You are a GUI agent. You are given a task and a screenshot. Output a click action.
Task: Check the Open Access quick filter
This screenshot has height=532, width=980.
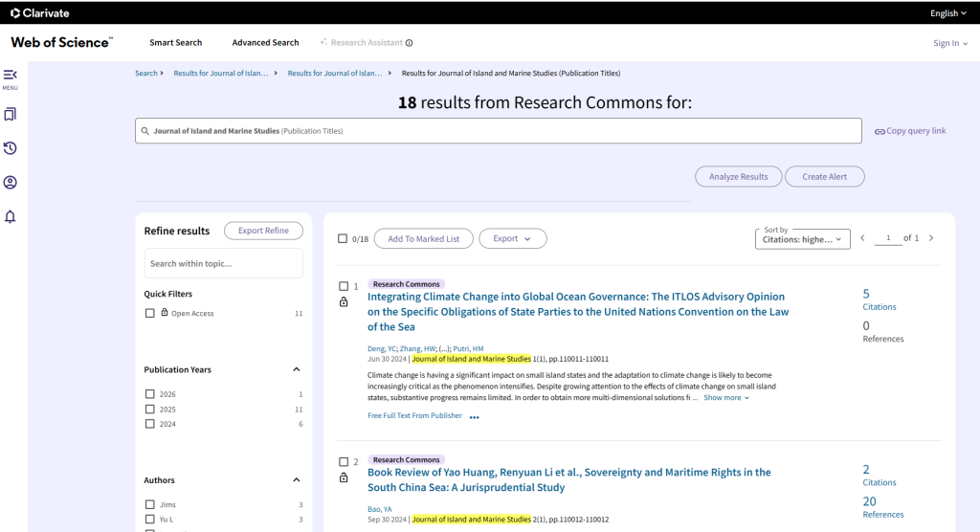pyautogui.click(x=150, y=313)
